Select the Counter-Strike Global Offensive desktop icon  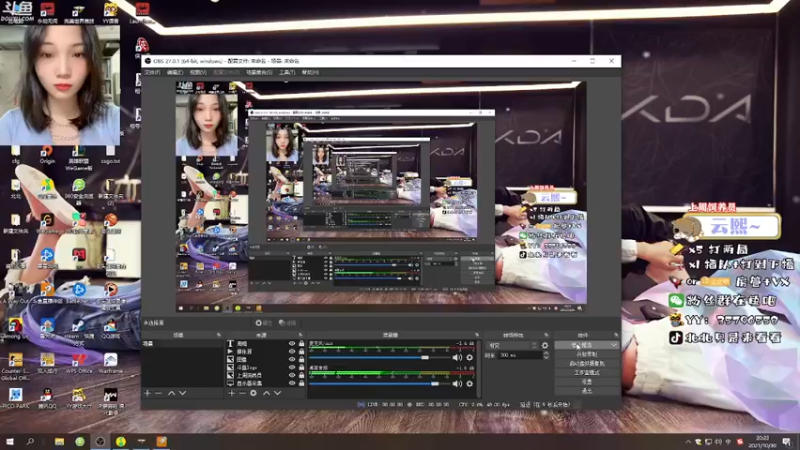15,365
